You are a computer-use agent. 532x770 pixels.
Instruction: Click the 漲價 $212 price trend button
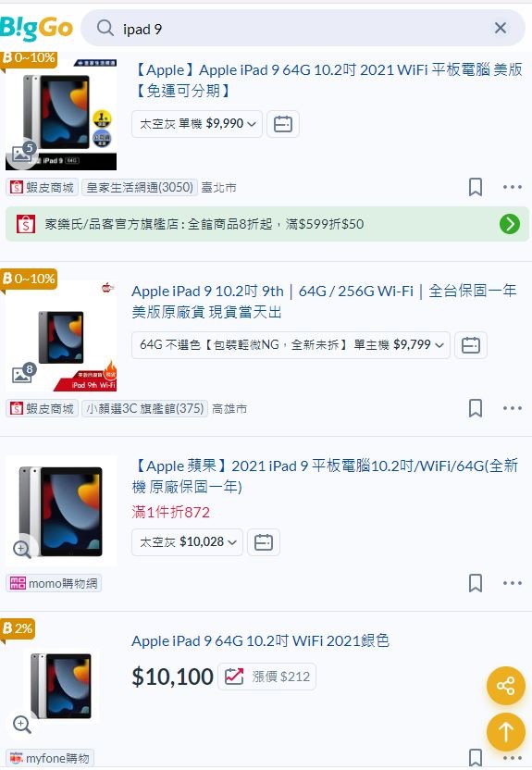(267, 677)
